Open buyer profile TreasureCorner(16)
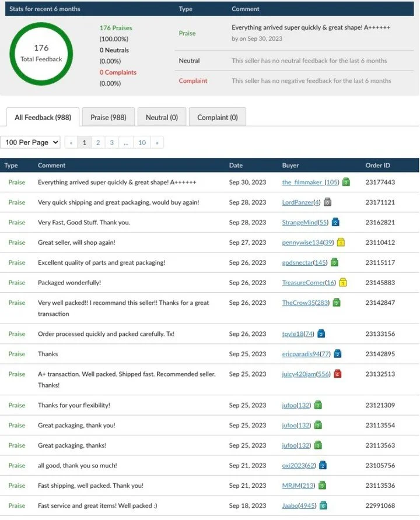 tap(309, 283)
